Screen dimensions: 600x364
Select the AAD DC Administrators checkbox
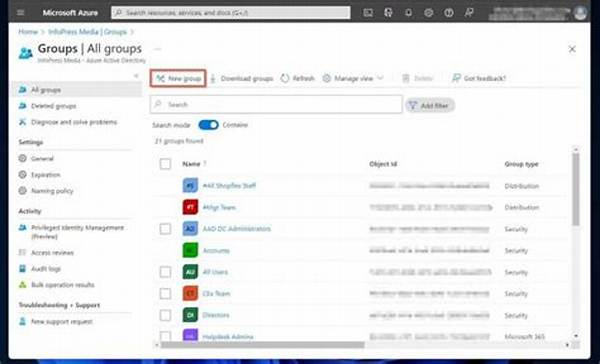(x=165, y=229)
